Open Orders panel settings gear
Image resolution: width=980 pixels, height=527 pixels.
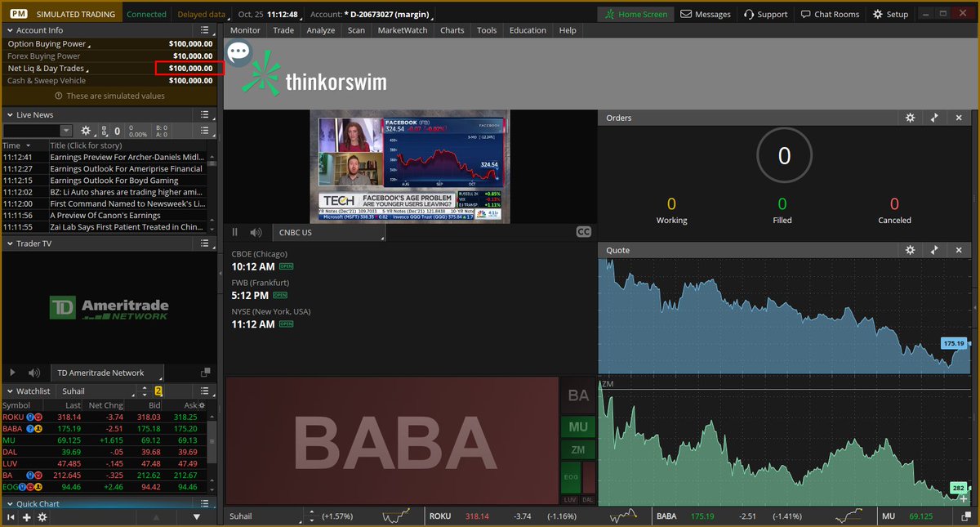pyautogui.click(x=911, y=118)
